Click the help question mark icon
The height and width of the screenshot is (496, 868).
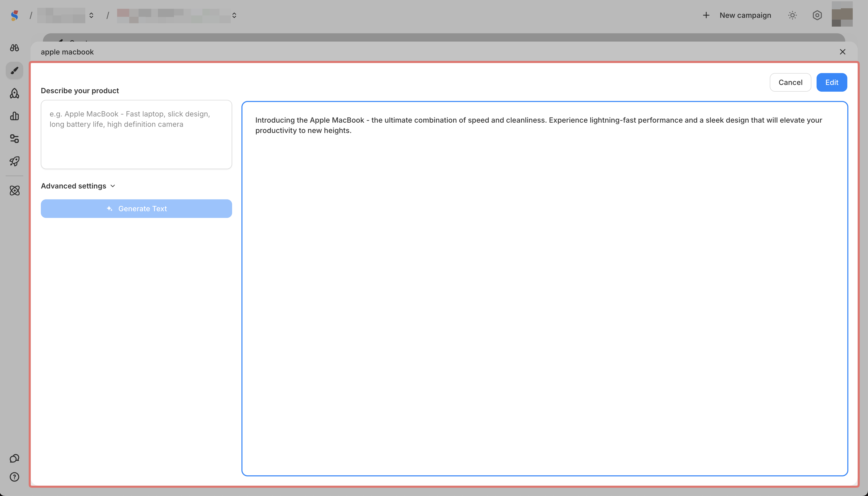(x=14, y=477)
